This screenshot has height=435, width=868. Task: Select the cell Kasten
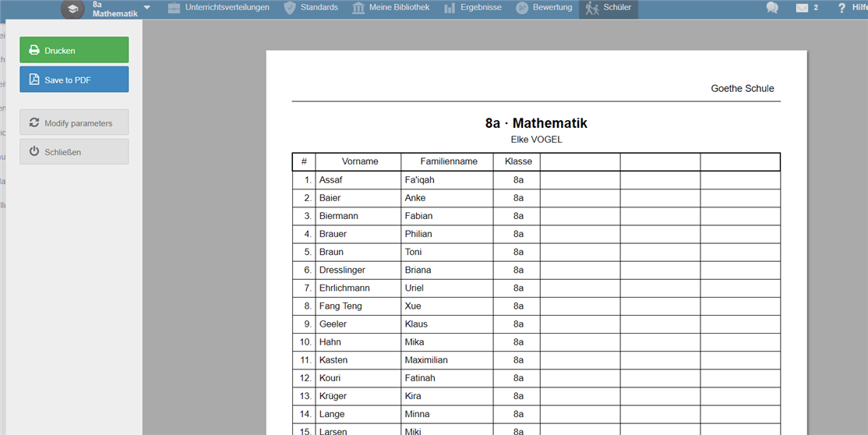[x=358, y=360]
